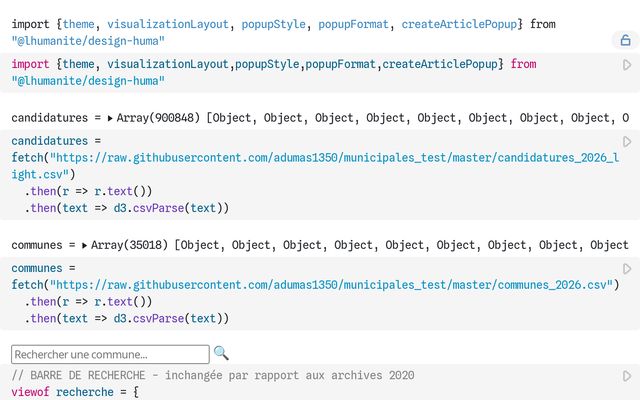Image resolution: width=640 pixels, height=400 pixels.
Task: Run the recherche search bar cell
Action: (627, 376)
